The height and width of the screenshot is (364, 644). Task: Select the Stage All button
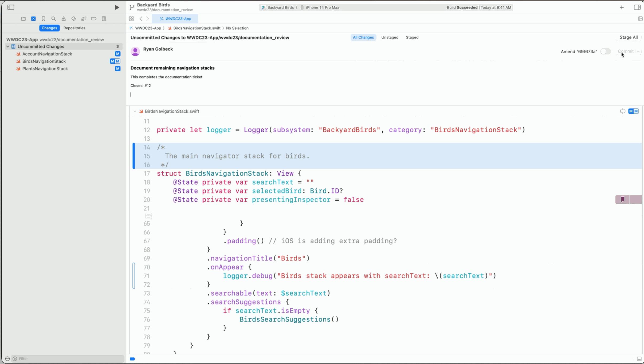click(629, 37)
